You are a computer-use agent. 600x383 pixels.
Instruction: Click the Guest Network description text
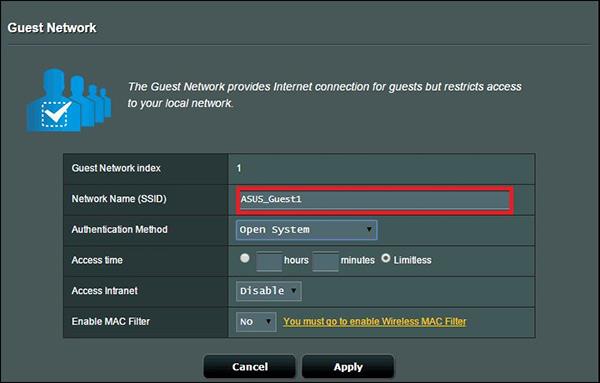324,95
